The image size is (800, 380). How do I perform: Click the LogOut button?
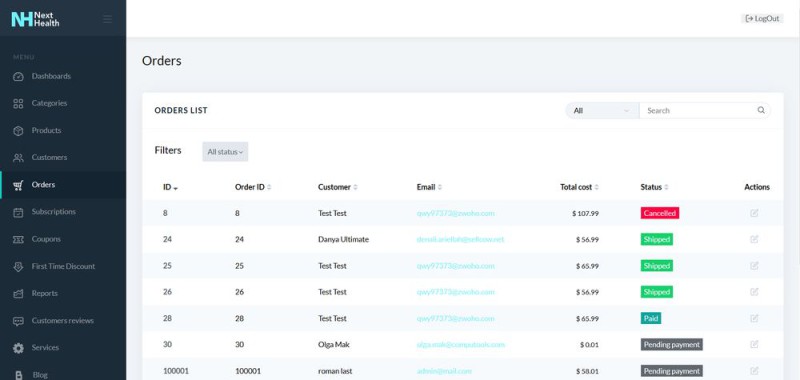[x=762, y=18]
